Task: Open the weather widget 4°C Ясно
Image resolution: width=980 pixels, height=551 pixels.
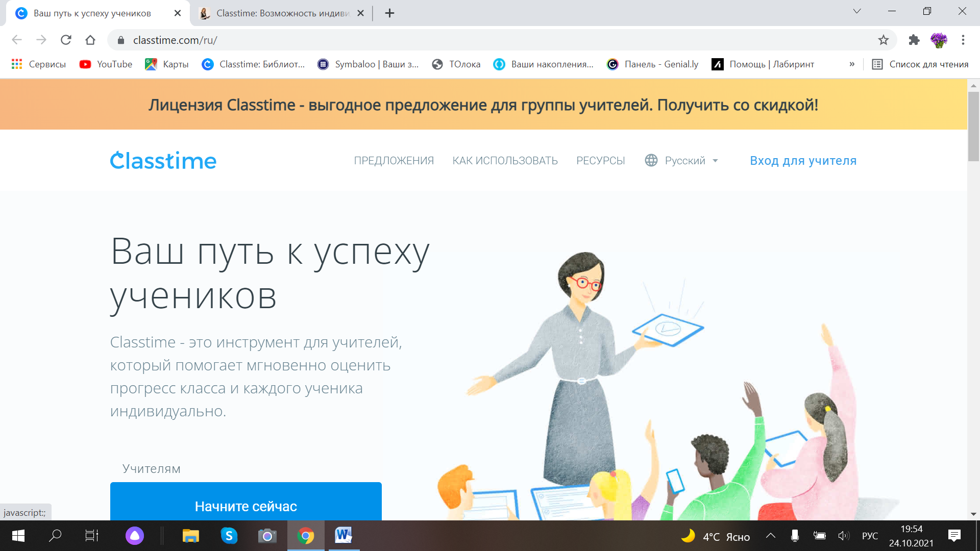Action: pos(716,536)
